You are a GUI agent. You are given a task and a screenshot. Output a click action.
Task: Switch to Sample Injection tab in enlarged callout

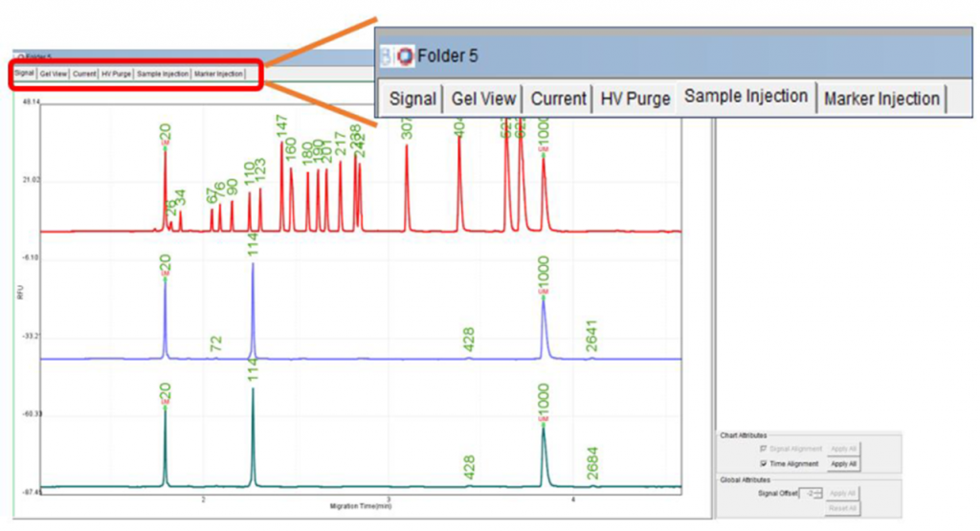pyautogui.click(x=746, y=97)
